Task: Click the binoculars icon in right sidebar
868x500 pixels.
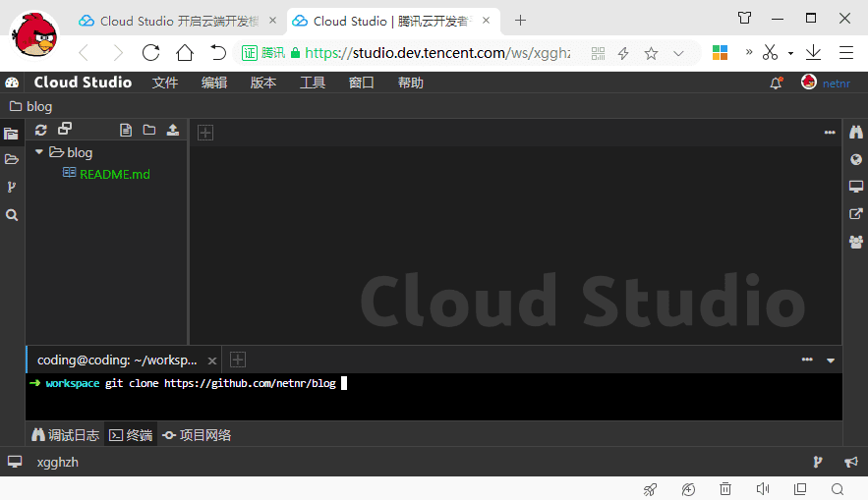Action: [855, 133]
